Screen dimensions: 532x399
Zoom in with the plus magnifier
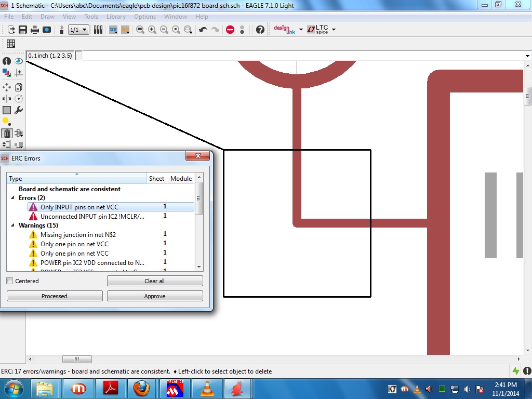click(152, 30)
